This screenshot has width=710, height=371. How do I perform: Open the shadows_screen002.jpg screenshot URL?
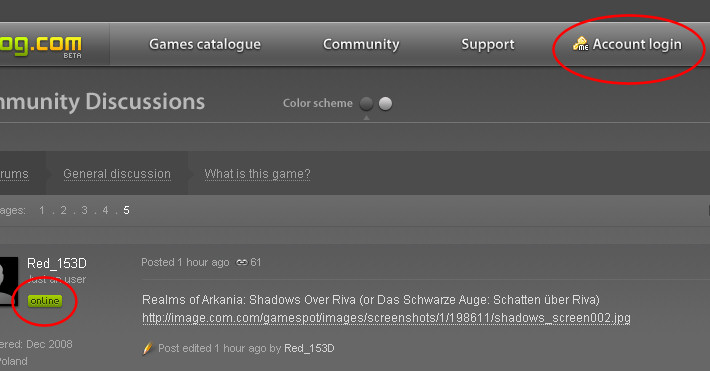click(386, 318)
